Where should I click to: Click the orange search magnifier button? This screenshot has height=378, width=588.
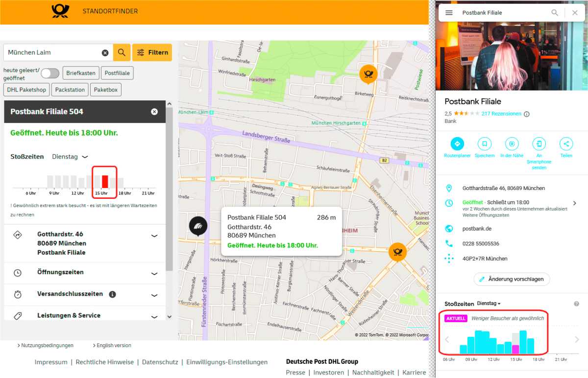[122, 52]
